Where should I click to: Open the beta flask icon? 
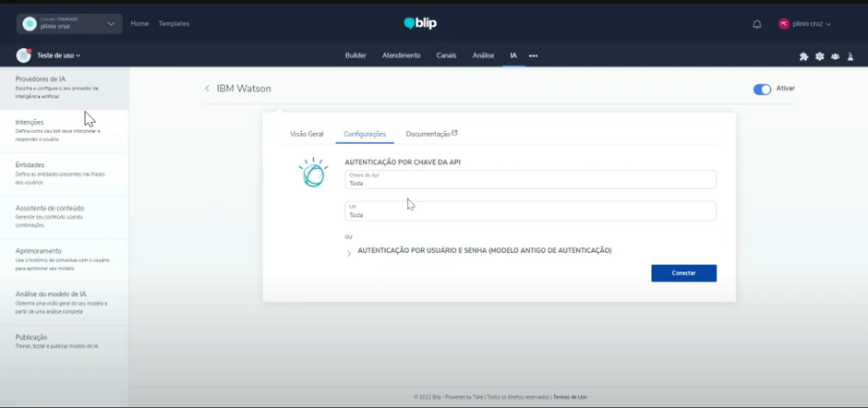pos(850,56)
